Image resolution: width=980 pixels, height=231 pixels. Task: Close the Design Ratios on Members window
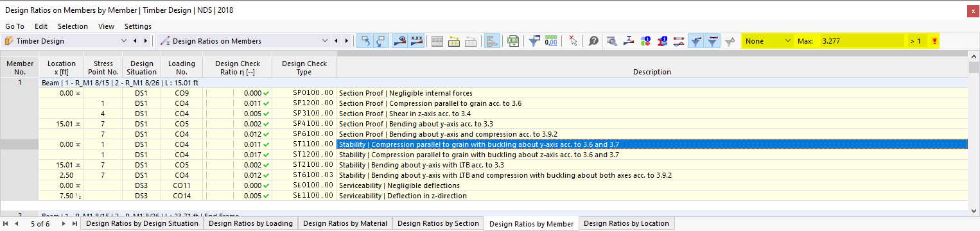(972, 11)
